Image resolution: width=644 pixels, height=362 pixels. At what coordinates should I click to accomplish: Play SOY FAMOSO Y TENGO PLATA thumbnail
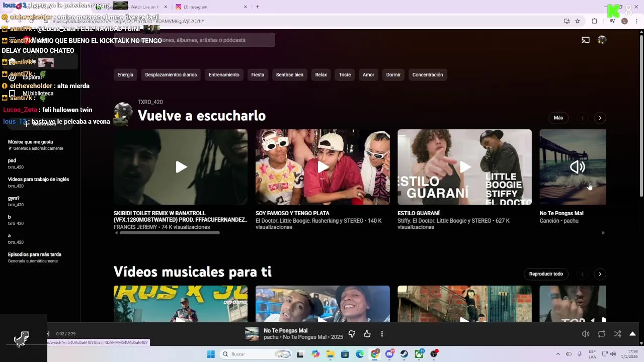(323, 167)
